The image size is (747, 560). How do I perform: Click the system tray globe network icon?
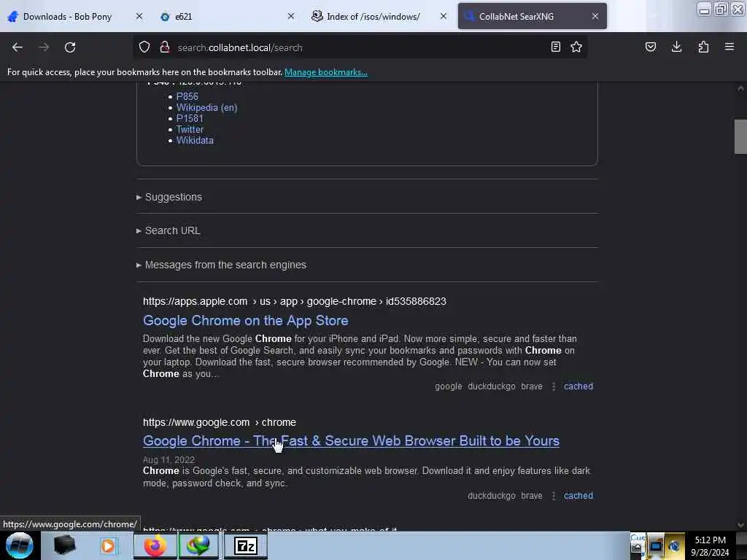(x=674, y=546)
